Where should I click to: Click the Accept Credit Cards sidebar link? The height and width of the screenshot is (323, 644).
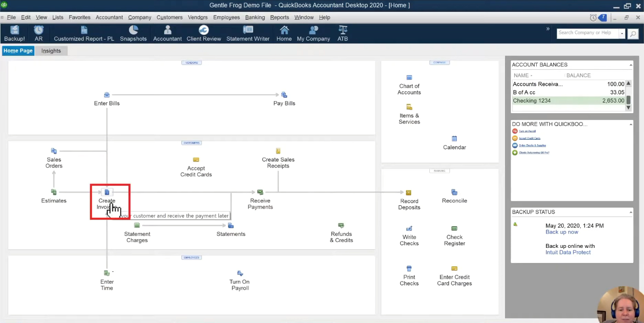pos(529,138)
